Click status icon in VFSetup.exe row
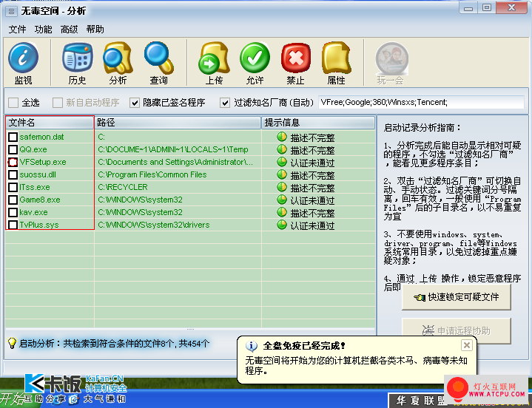532x408 pixels. click(282, 162)
